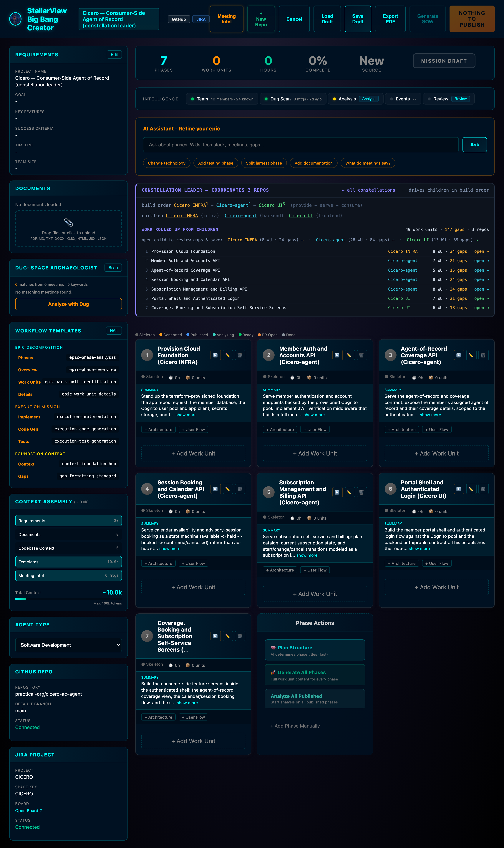
Task: Toggle Requirements in Context Assembly
Action: (x=69, y=521)
